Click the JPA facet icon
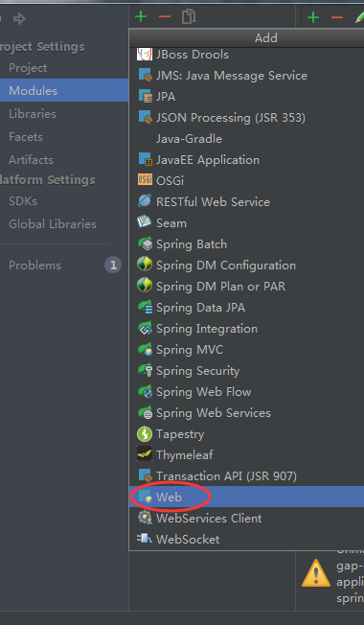The height and width of the screenshot is (625, 364). pyautogui.click(x=145, y=97)
